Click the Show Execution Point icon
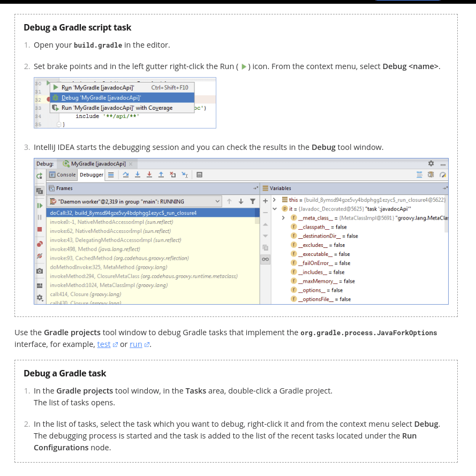The width and height of the screenshot is (476, 476). (111, 175)
